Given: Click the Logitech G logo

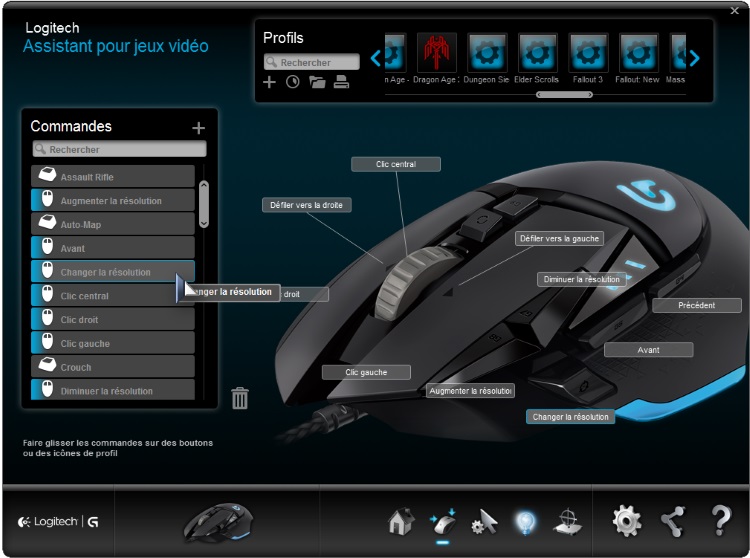Looking at the screenshot, I should click(58, 522).
